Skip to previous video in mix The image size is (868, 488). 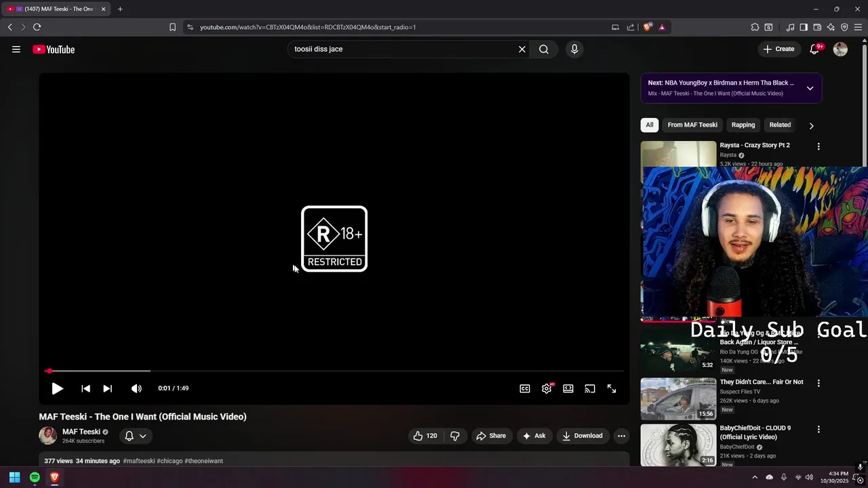pyautogui.click(x=85, y=388)
